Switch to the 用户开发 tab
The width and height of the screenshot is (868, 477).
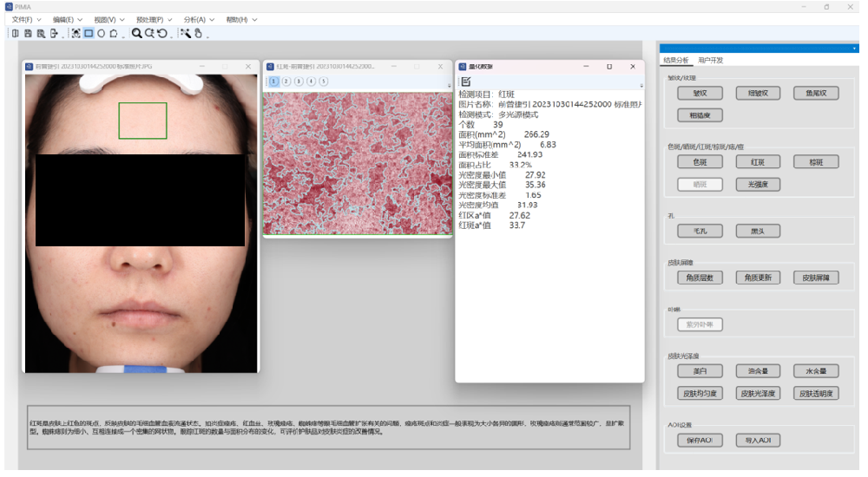coord(710,61)
